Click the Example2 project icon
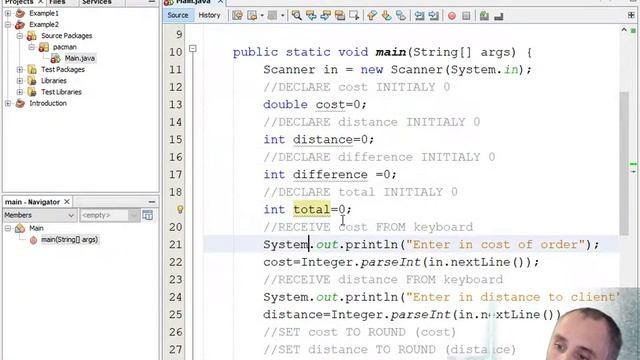 20,24
